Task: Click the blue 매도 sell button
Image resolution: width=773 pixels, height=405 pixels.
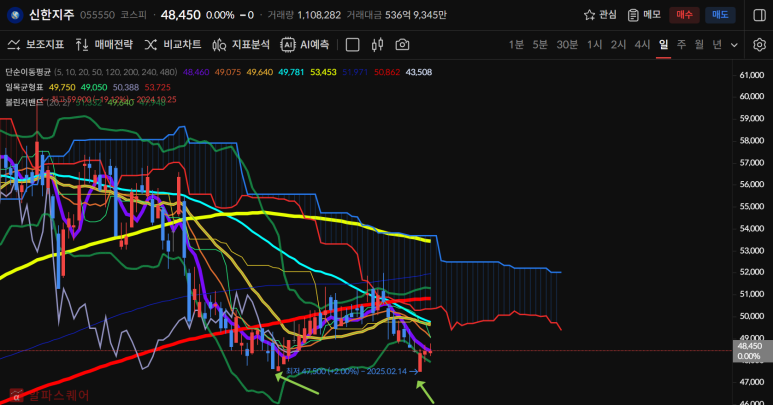Action: (720, 15)
